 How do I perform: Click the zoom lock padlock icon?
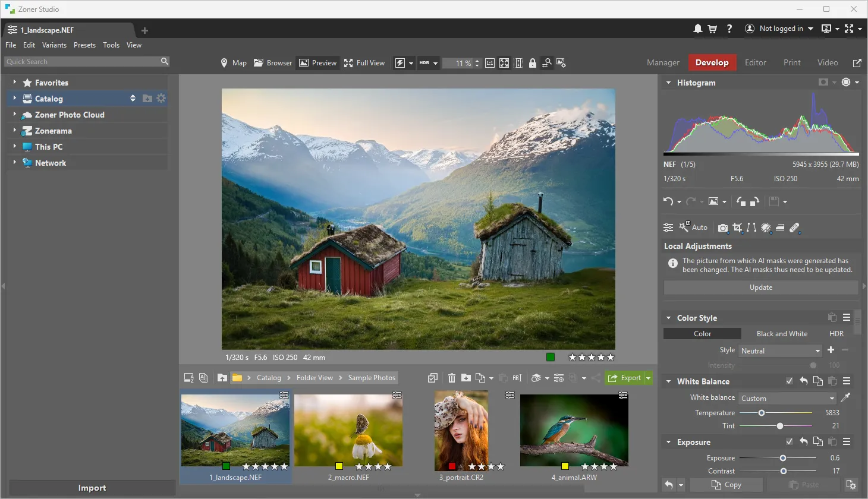coord(533,63)
